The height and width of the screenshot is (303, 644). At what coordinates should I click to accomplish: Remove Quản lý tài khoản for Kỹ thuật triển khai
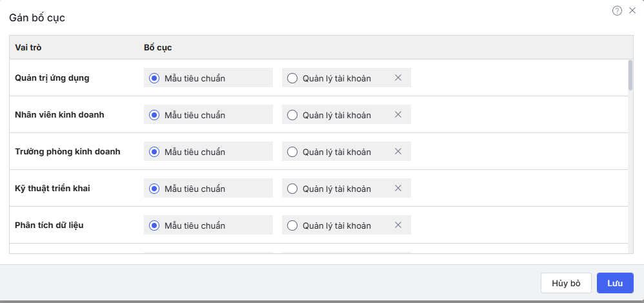398,189
